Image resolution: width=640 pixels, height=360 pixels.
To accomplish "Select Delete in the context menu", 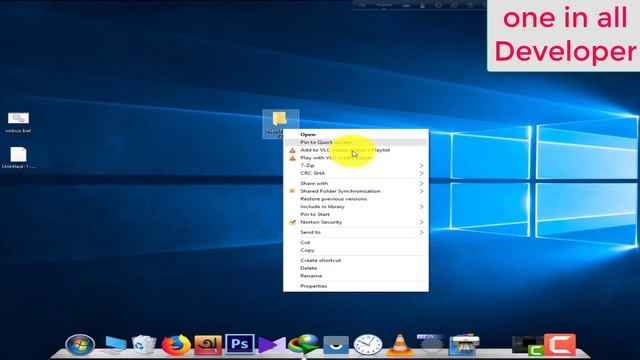I will [x=356, y=268].
